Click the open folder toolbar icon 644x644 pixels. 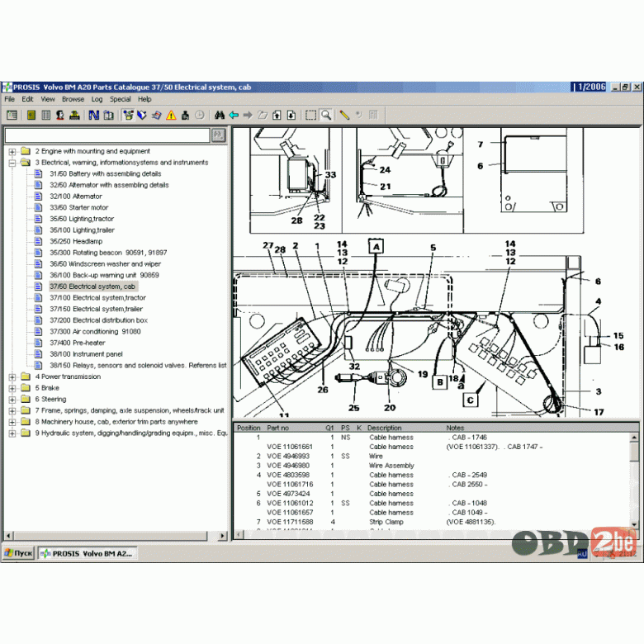263,115
